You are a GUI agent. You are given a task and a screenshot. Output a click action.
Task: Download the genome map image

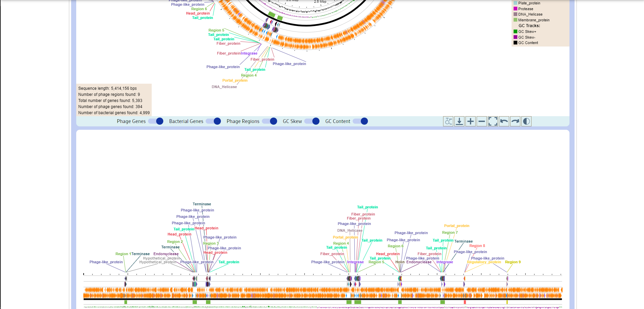pos(459,121)
